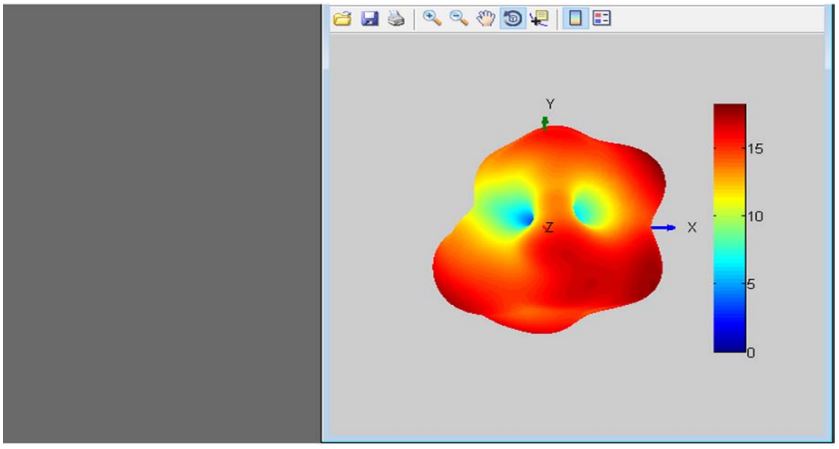The width and height of the screenshot is (839, 449).
Task: Print the figure with the printer icon
Action: [x=396, y=19]
